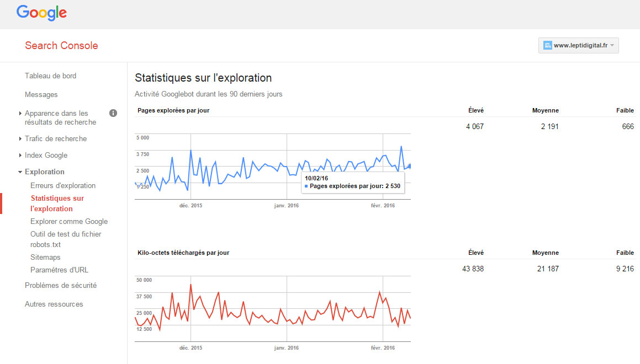This screenshot has height=364, width=640.
Task: Click the blue data point on pages chart
Action: pos(409,166)
